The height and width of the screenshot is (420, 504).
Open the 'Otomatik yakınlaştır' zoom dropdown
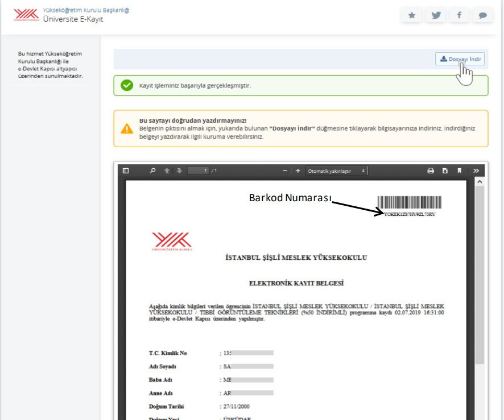click(x=336, y=171)
